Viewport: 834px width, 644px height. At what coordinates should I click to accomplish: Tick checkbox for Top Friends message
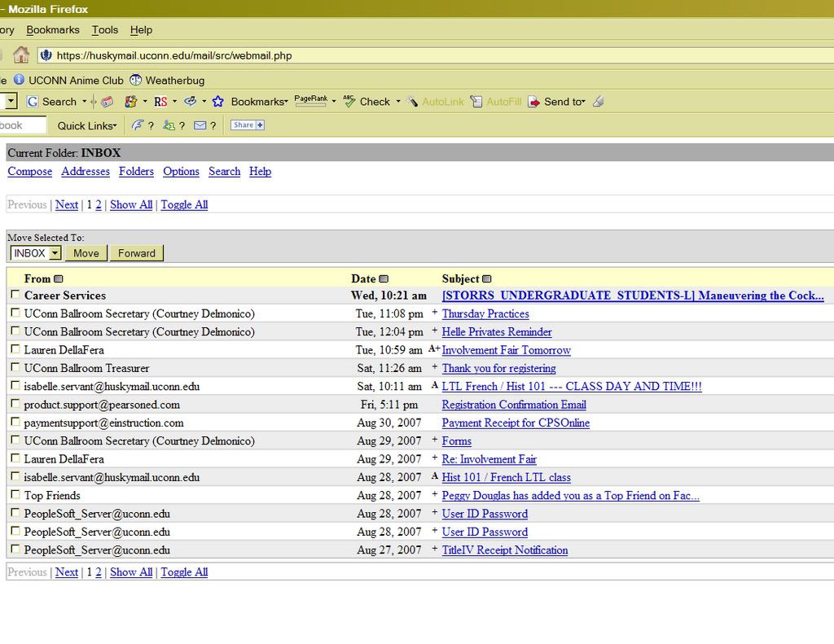[15, 495]
